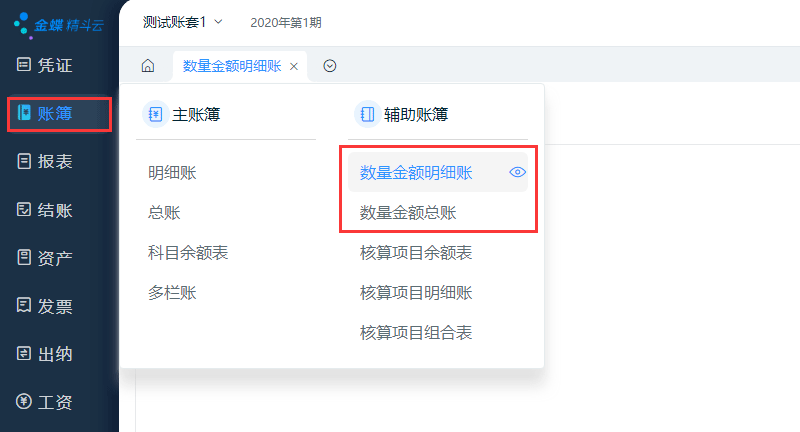The height and width of the screenshot is (432, 800).
Task: Toggle eye icon beside 数量金额明细账
Action: (517, 172)
